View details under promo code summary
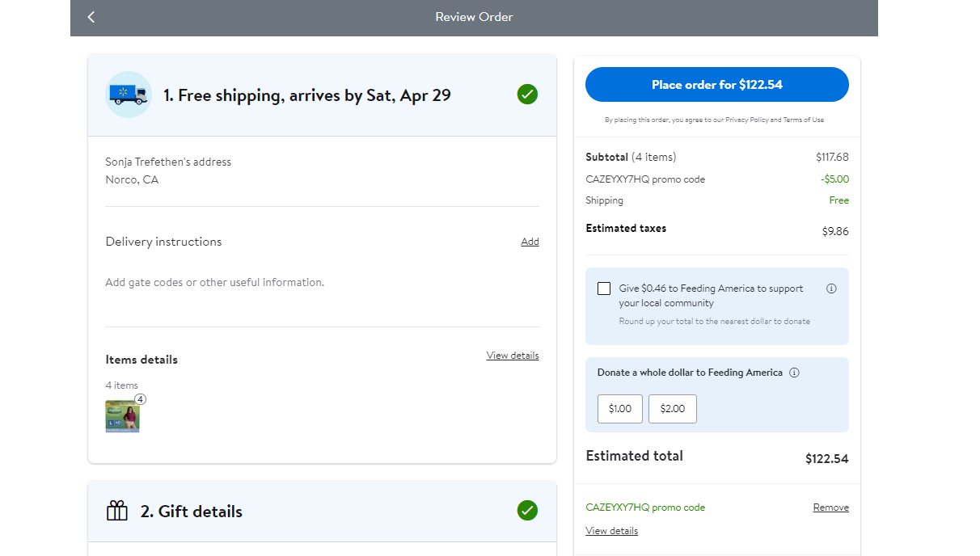980x556 pixels. pos(611,531)
